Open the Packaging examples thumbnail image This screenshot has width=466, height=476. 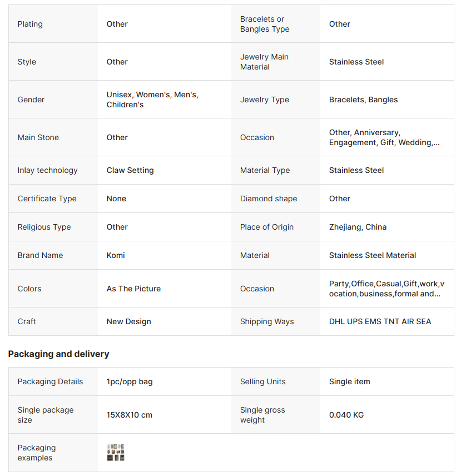tap(116, 453)
